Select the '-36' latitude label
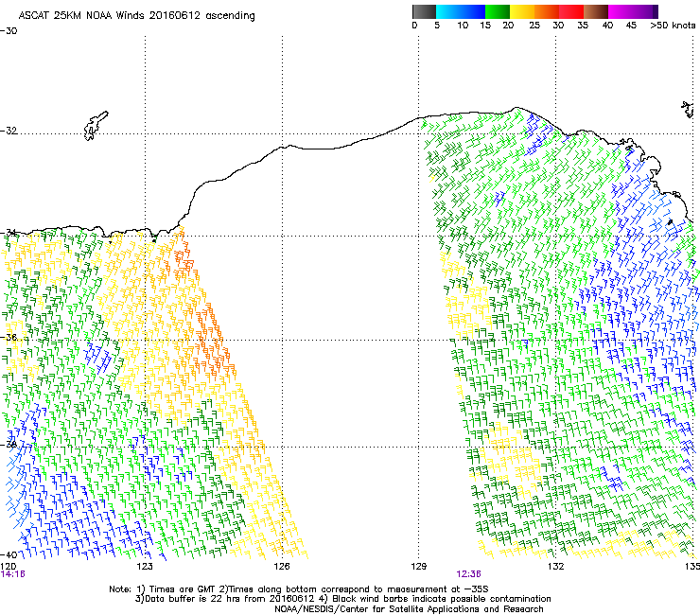 pyautogui.click(x=9, y=338)
